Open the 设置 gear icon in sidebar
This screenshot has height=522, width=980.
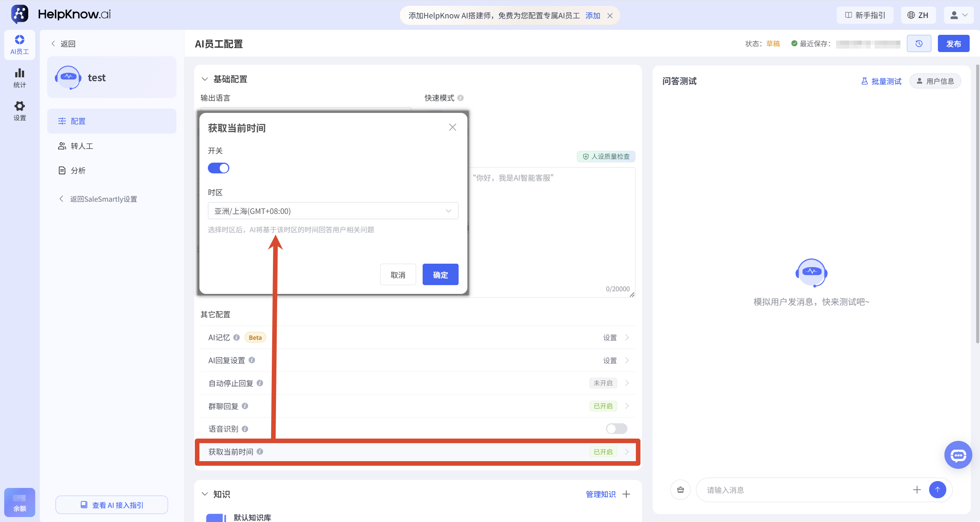click(x=20, y=111)
